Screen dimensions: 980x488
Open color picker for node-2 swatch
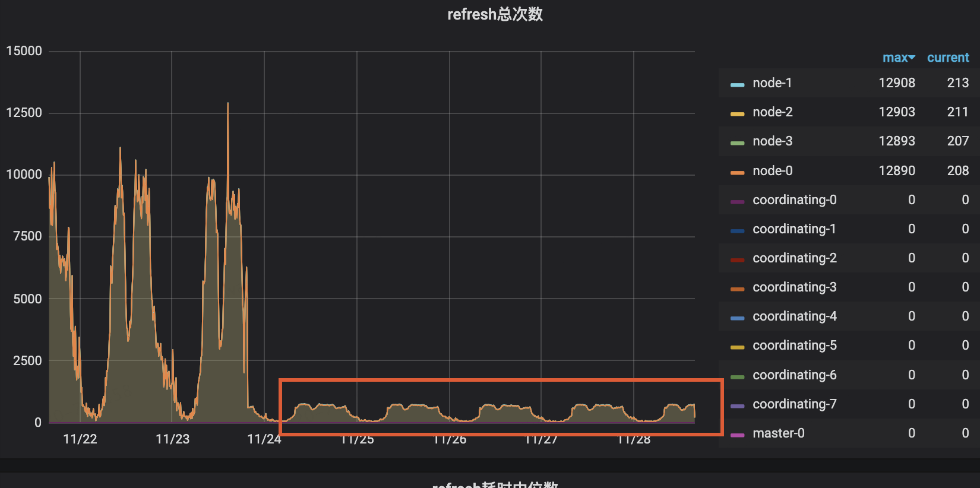737,114
